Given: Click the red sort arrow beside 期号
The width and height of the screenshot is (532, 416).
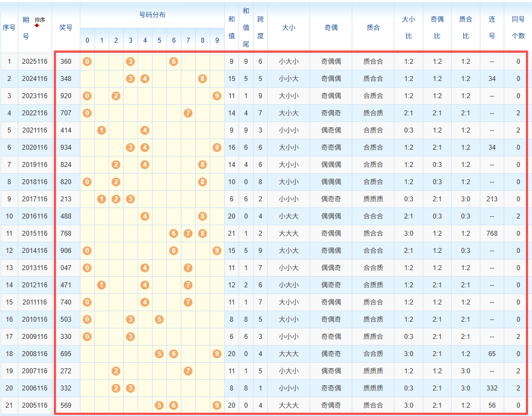Looking at the screenshot, I should [x=37, y=25].
